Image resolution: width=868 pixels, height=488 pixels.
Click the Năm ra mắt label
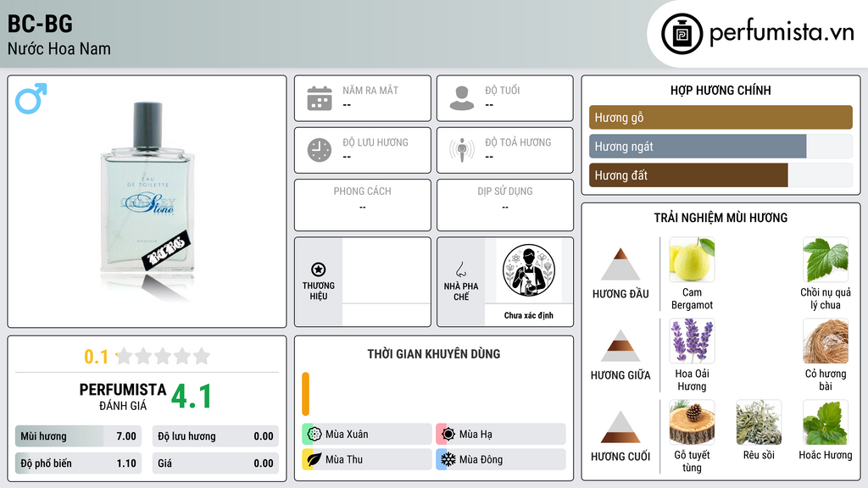pos(370,90)
